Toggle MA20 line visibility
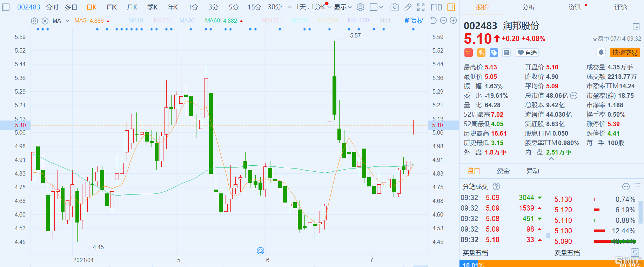 (x=162, y=21)
